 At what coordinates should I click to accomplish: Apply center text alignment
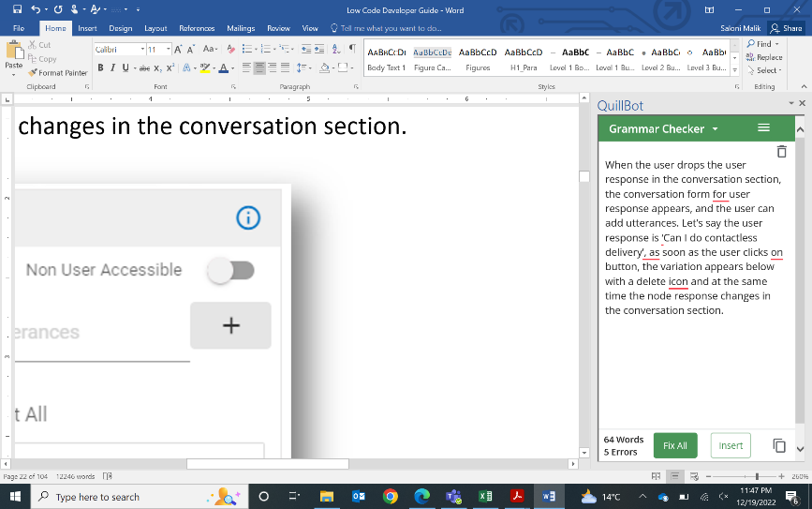260,67
